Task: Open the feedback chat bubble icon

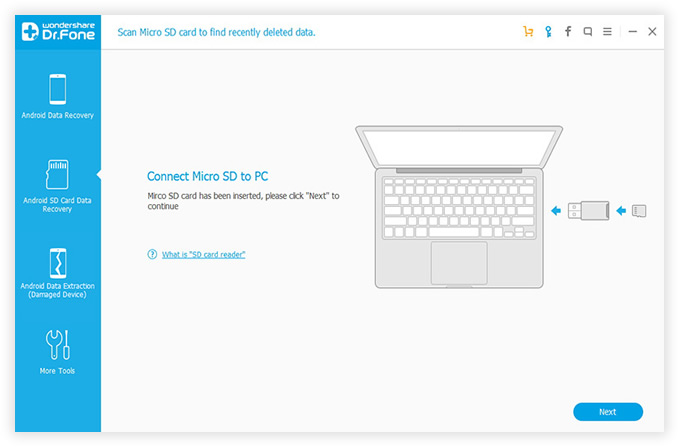Action: tap(588, 32)
